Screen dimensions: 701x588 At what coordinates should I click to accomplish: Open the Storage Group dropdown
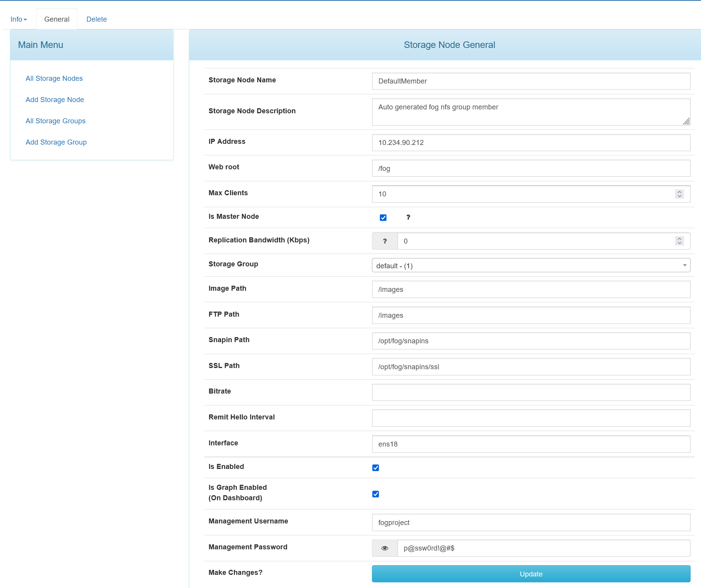click(531, 266)
